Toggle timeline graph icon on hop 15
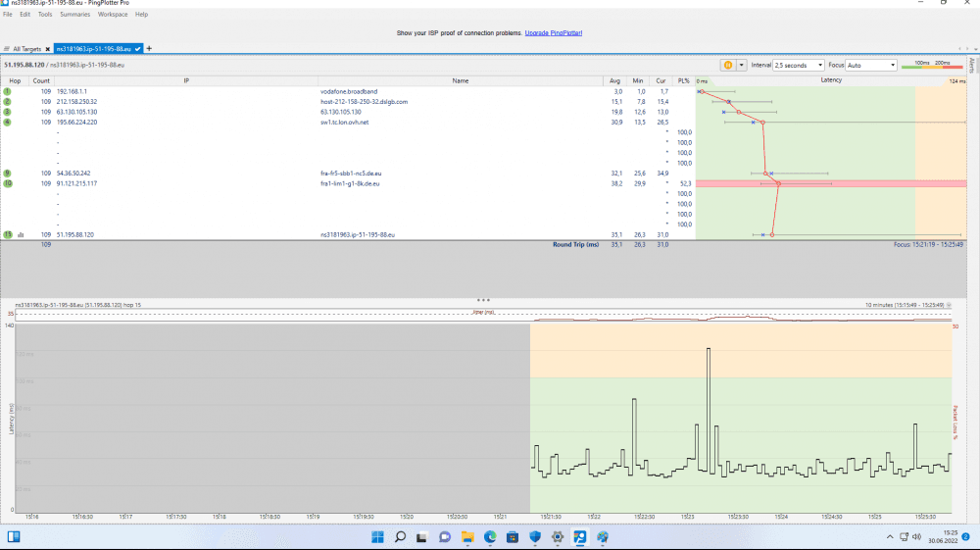Viewport: 980px width, 550px height. click(21, 235)
